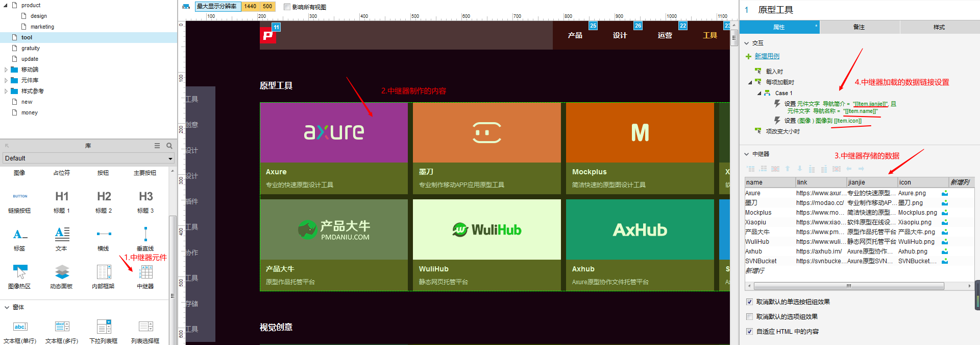Viewport: 980px width, 345px height.
Task: Pick the 内部框架 inline frame widget
Action: coord(103,277)
